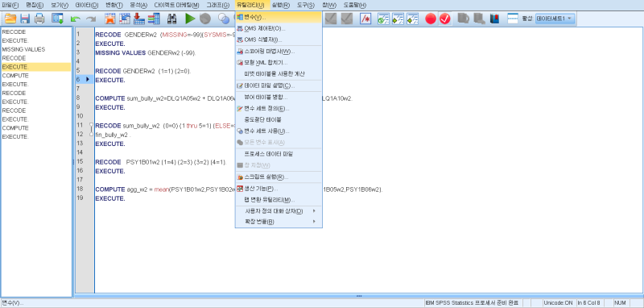Open the 도움말(H) menu

click(355, 6)
